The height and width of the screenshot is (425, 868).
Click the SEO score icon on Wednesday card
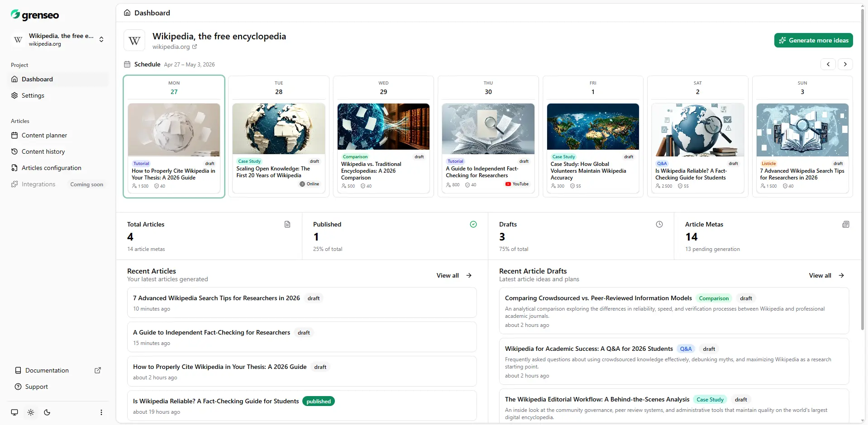pos(363,186)
